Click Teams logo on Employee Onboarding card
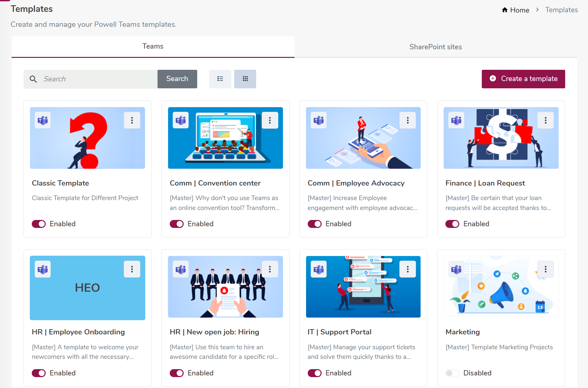Image resolution: width=588 pixels, height=388 pixels. coord(43,269)
